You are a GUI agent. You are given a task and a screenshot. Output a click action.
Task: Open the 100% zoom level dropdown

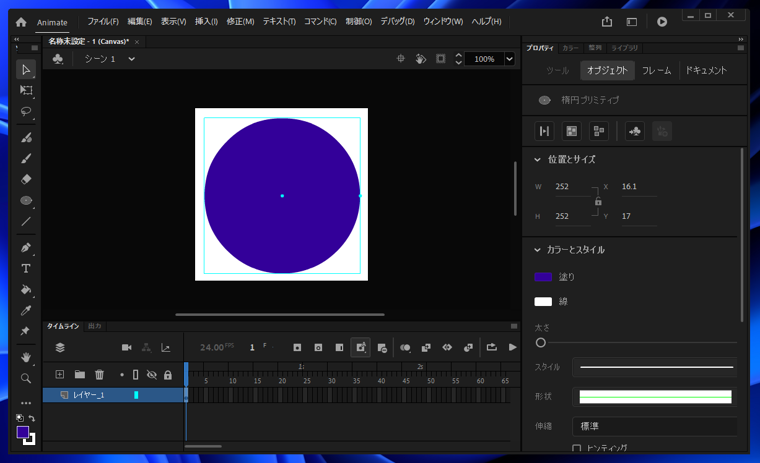[x=509, y=59]
